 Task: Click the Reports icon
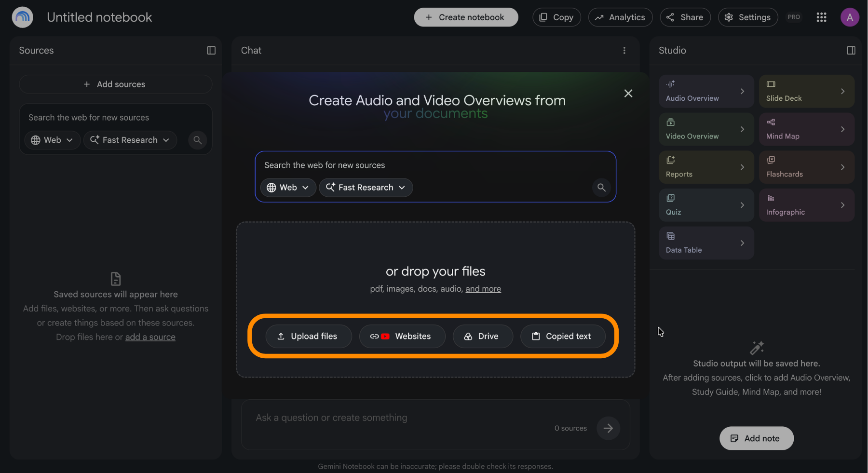pyautogui.click(x=670, y=160)
